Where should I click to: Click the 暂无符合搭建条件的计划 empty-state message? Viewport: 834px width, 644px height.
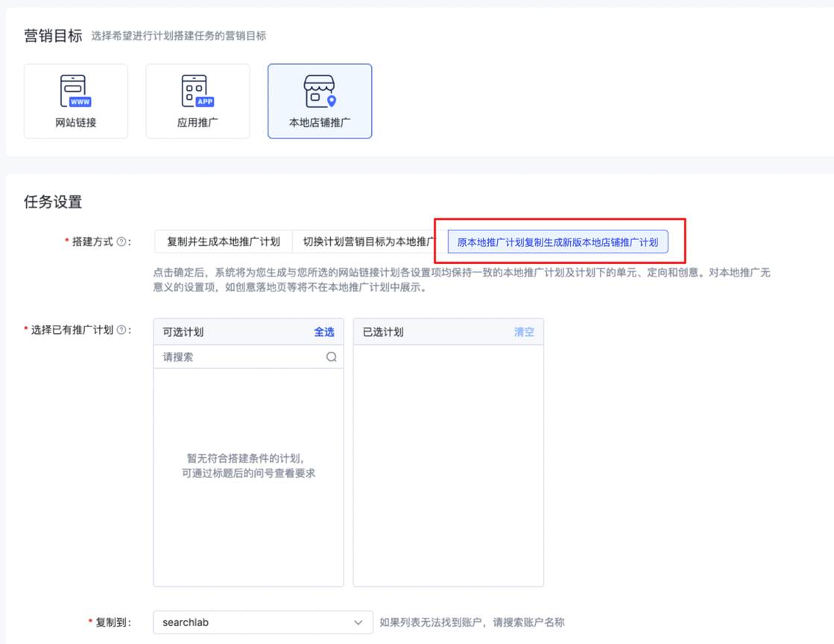click(248, 458)
